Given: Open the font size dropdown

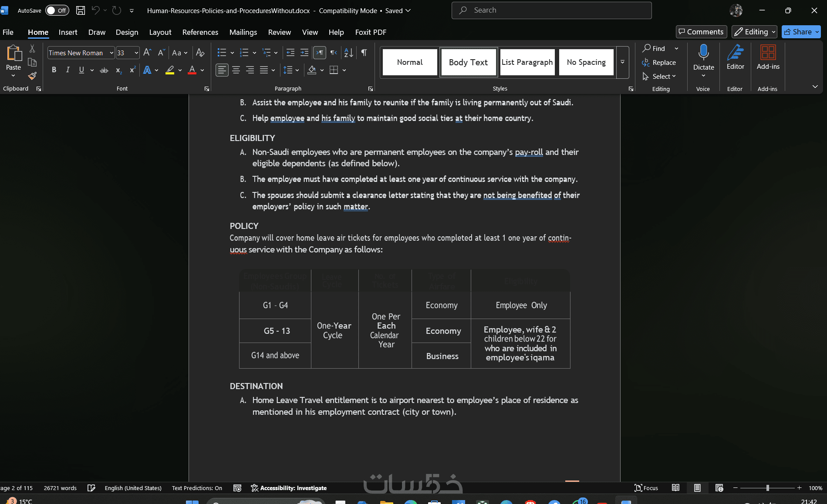Looking at the screenshot, I should point(136,53).
